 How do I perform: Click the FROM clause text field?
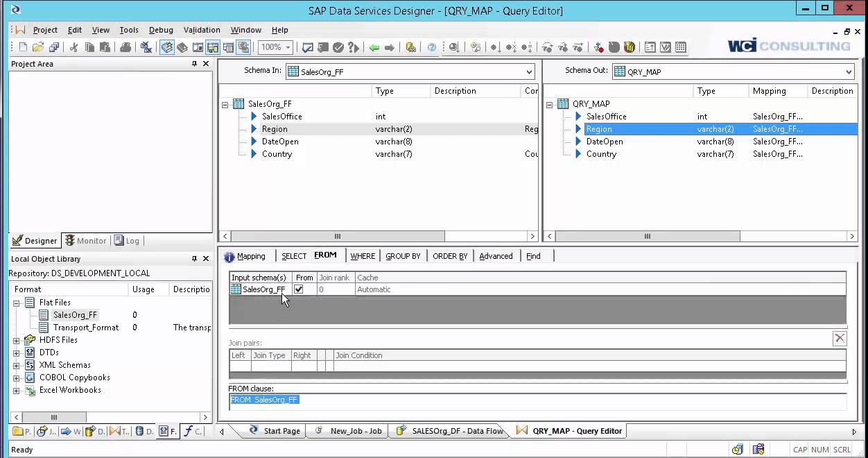(537, 400)
